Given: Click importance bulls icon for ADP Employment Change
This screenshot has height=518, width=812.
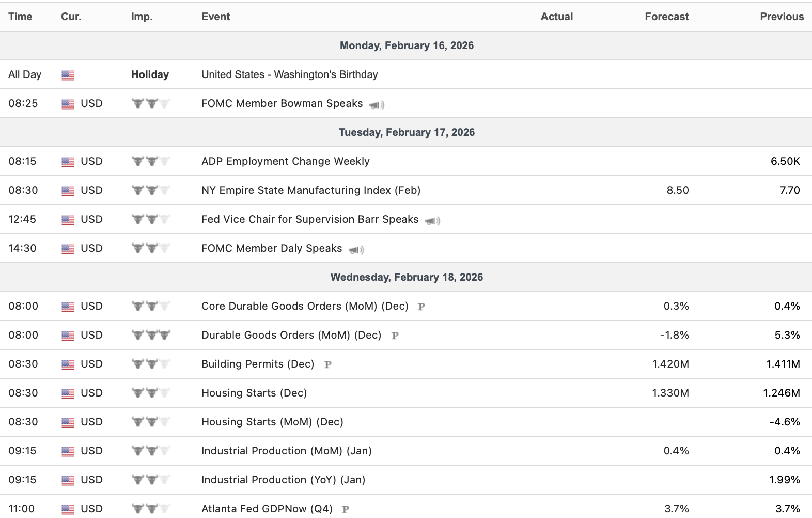Looking at the screenshot, I should pos(151,161).
